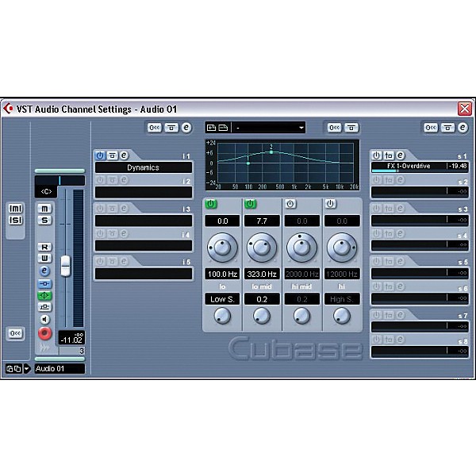Click the 7.7 gain value field

262,221
